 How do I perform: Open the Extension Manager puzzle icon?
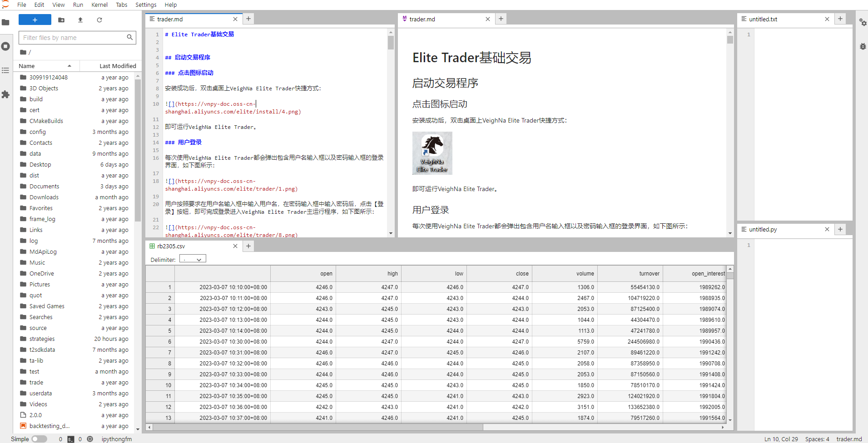tap(6, 94)
